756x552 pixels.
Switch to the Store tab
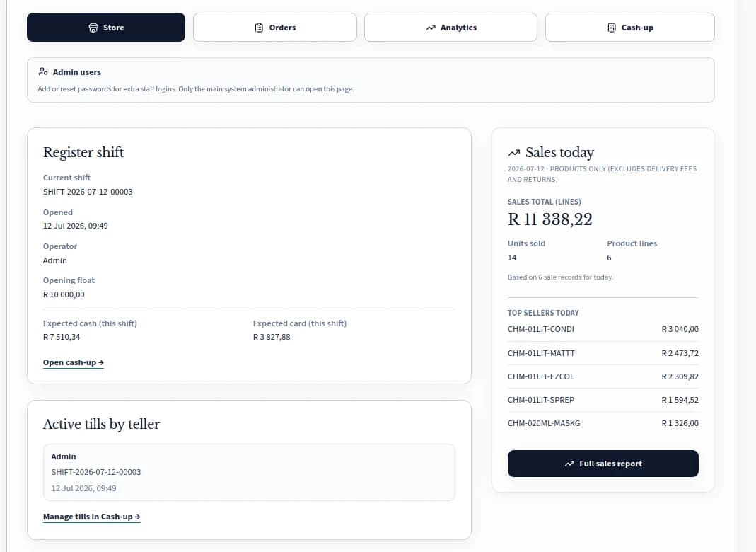point(106,28)
